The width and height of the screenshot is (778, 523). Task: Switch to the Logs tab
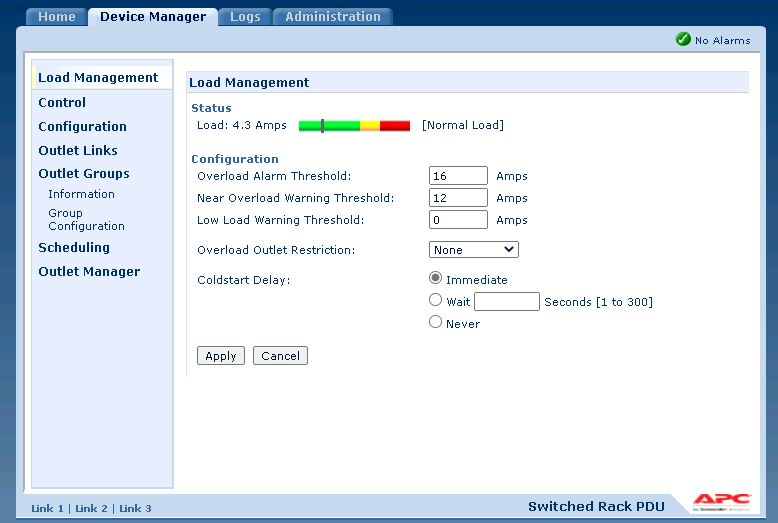click(x=245, y=16)
